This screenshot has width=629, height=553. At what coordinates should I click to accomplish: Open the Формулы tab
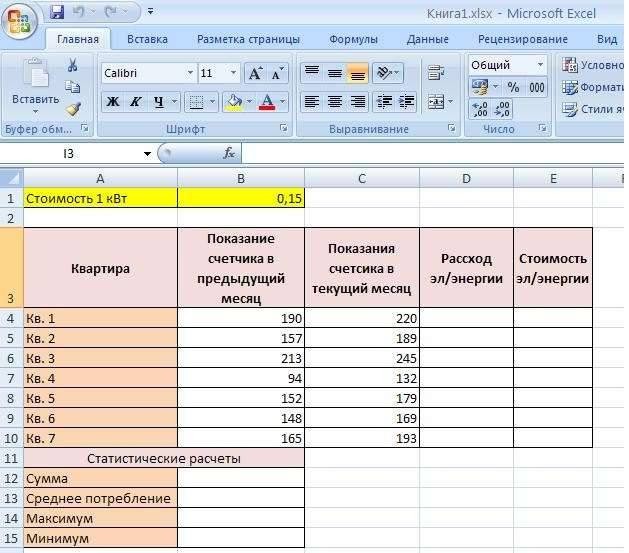[353, 39]
